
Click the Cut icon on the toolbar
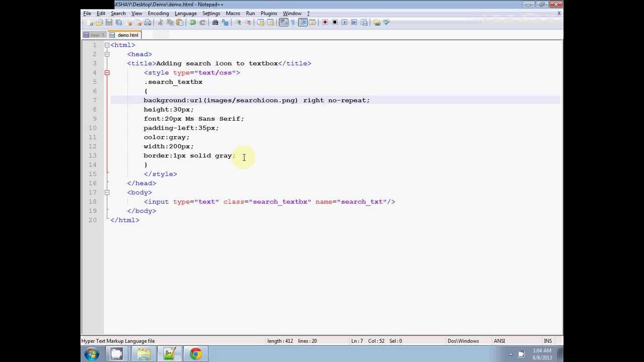pyautogui.click(x=162, y=22)
